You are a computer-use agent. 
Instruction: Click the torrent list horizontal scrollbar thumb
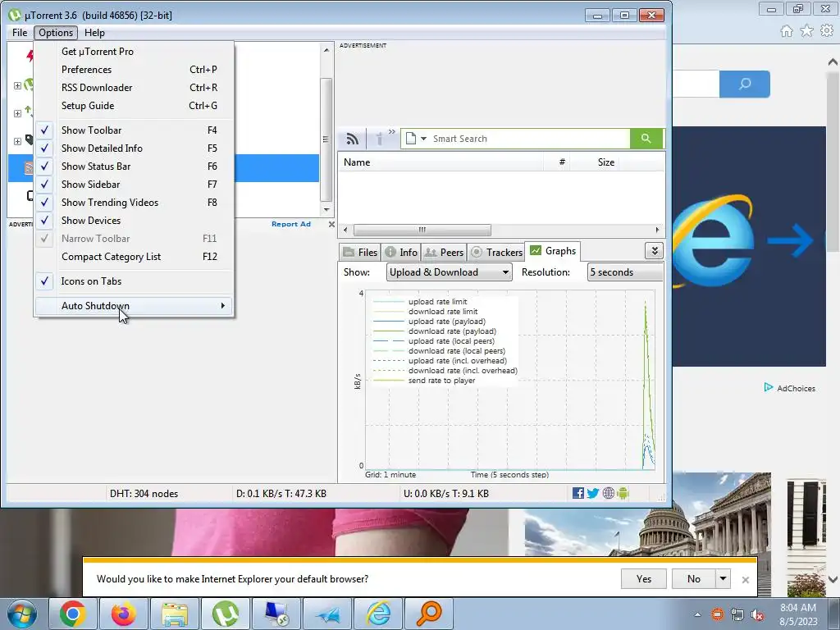(422, 230)
